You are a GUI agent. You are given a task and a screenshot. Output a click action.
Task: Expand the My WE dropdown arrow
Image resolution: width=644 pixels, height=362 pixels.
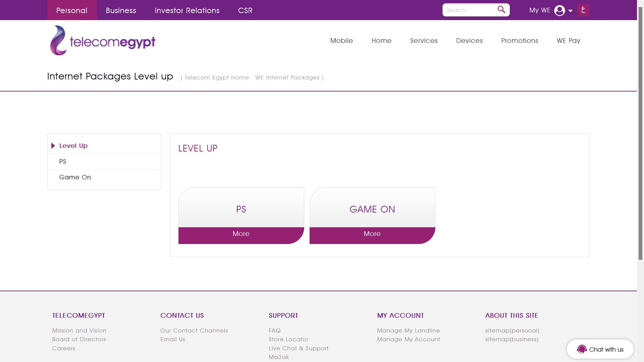click(x=570, y=11)
